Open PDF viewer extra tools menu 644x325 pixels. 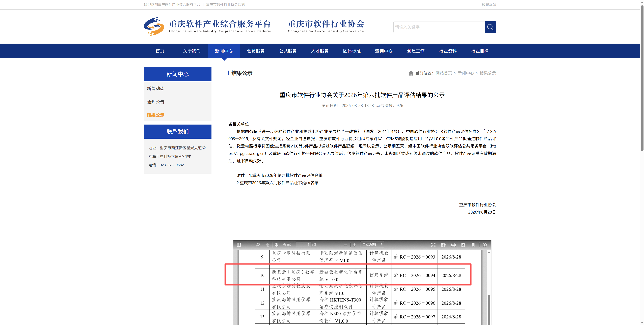click(x=485, y=245)
